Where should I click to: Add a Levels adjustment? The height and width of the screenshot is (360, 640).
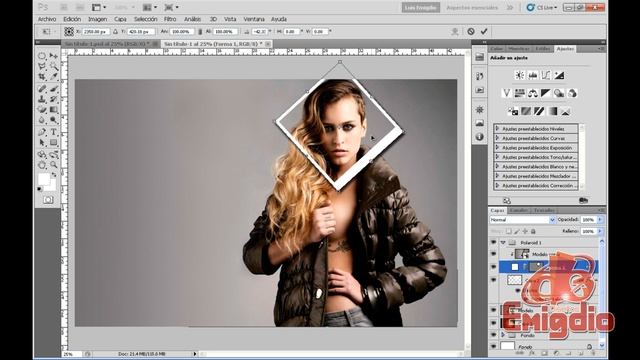click(x=533, y=75)
